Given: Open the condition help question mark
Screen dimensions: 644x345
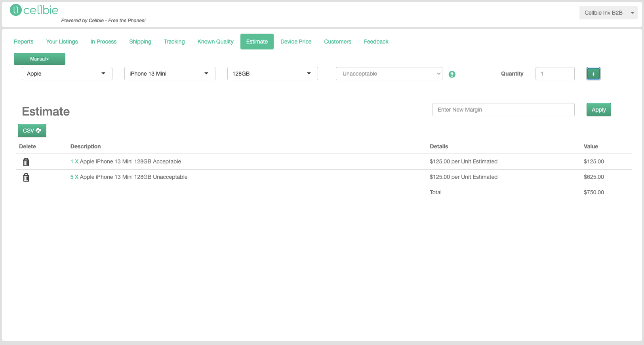Looking at the screenshot, I should (x=452, y=74).
